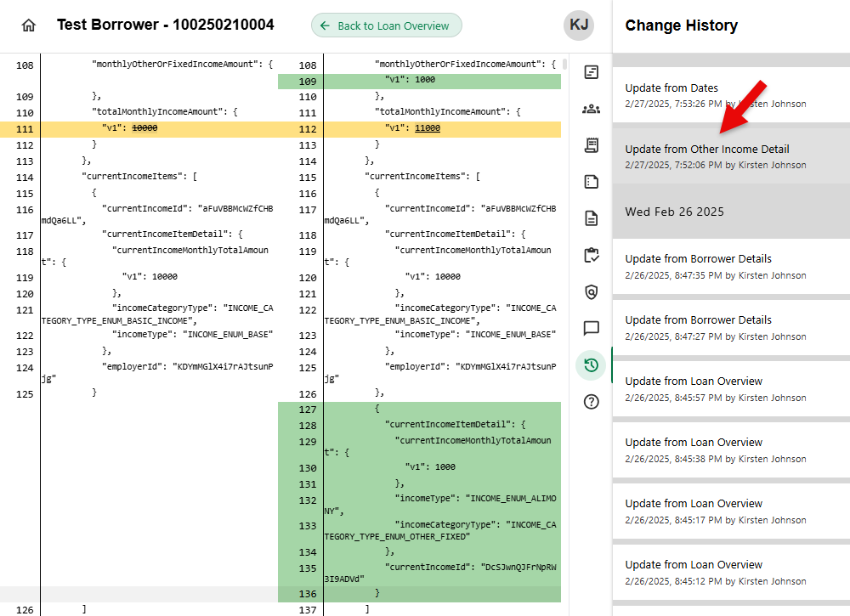
Task: Open the shield compliance icon in sidebar
Action: [x=591, y=292]
